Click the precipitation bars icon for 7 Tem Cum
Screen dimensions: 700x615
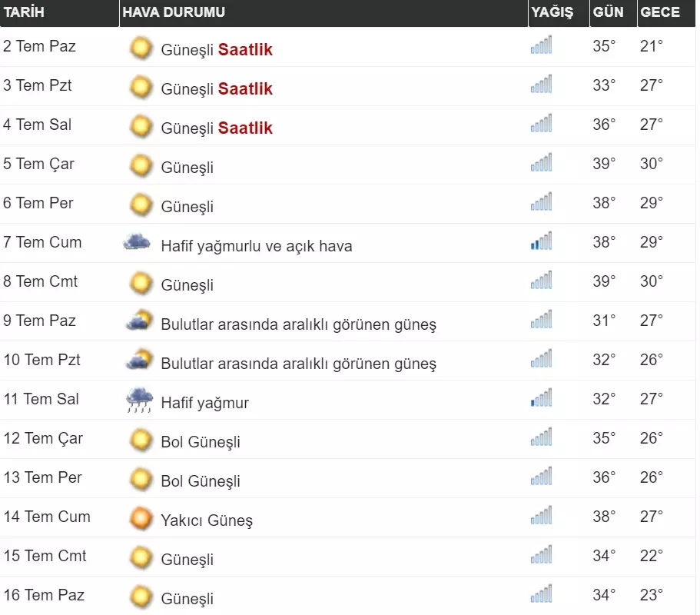(541, 242)
